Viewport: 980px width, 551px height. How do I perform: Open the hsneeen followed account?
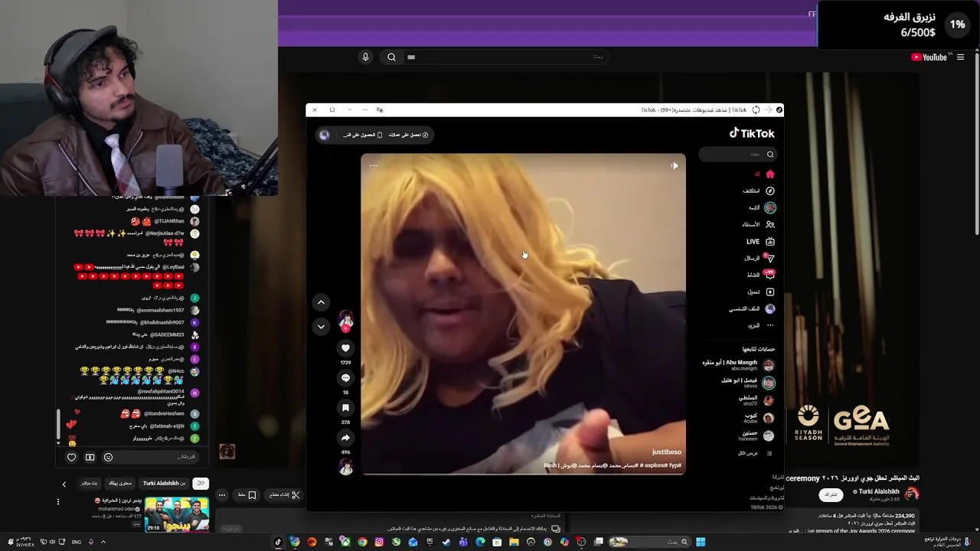(756, 435)
